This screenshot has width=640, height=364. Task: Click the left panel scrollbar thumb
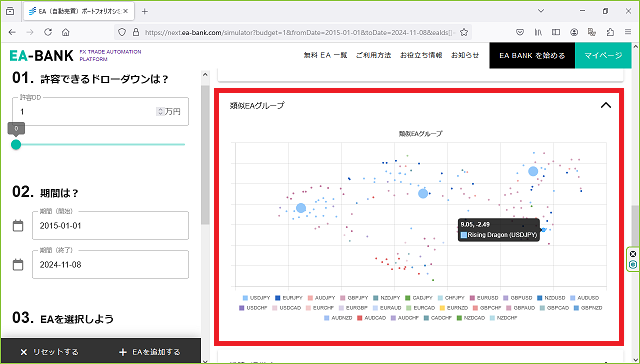[x=205, y=155]
